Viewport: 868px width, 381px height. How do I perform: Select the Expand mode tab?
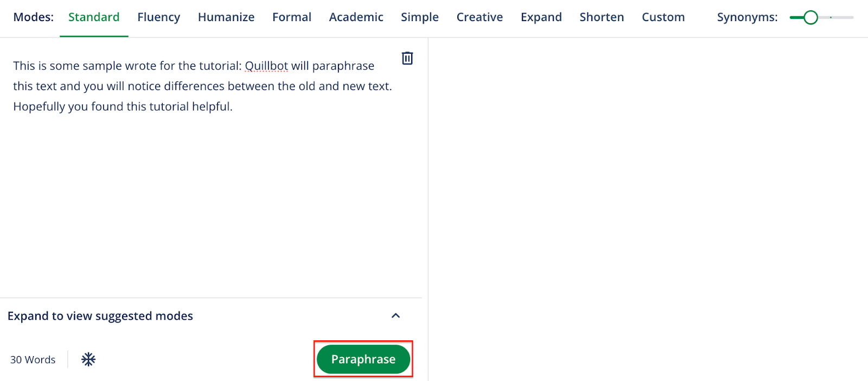tap(541, 17)
